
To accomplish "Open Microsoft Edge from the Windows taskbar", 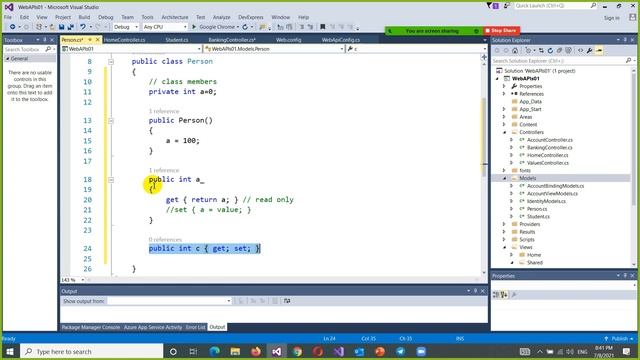I will pyautogui.click(x=214, y=351).
